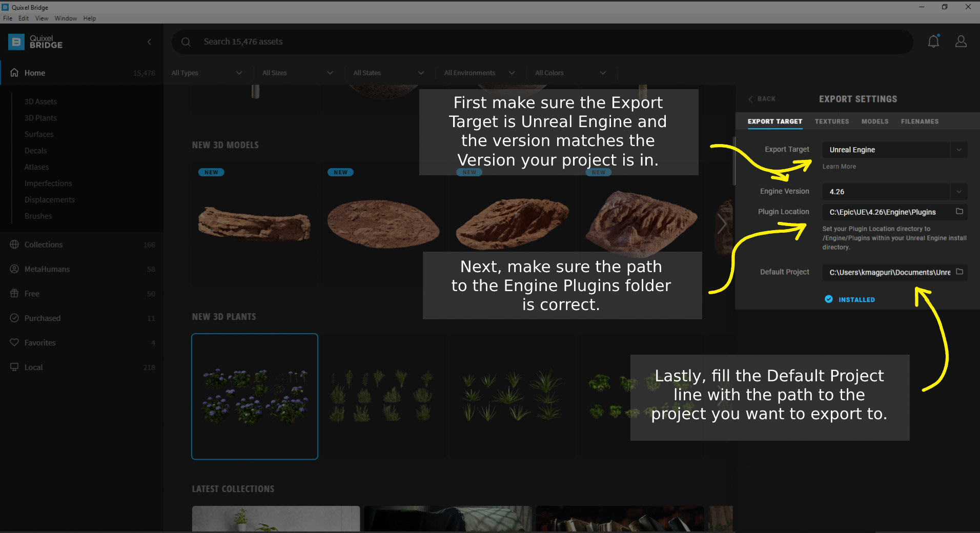Open notifications bell icon

(933, 42)
